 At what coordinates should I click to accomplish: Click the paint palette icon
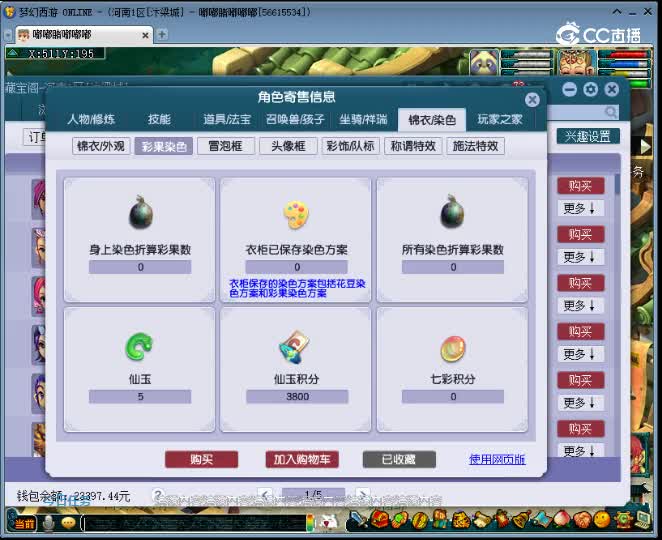point(296,215)
